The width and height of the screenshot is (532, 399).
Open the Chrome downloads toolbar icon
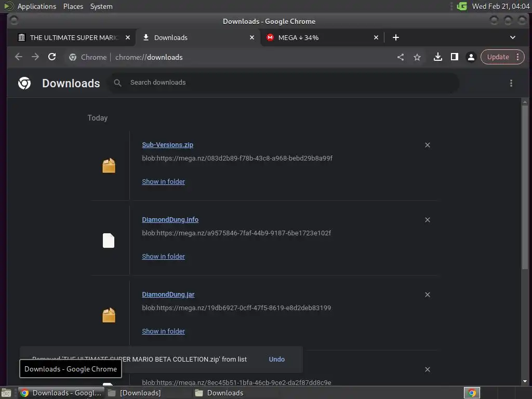click(x=437, y=57)
